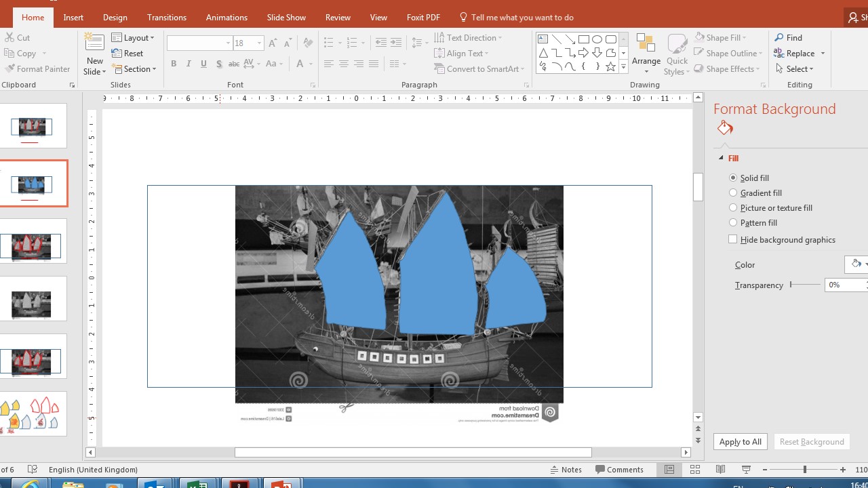Viewport: 868px width, 488px height.
Task: Click the zoom slider handle in status bar
Action: pyautogui.click(x=805, y=470)
